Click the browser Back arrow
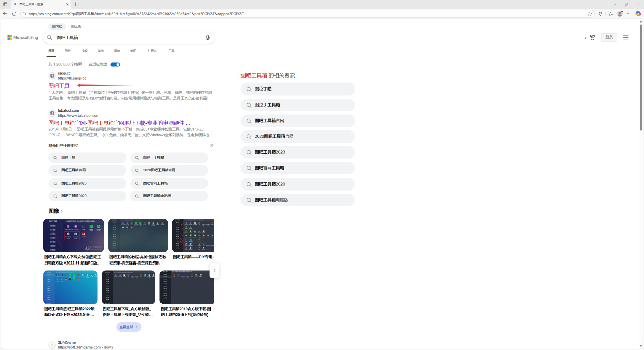 click(x=5, y=14)
